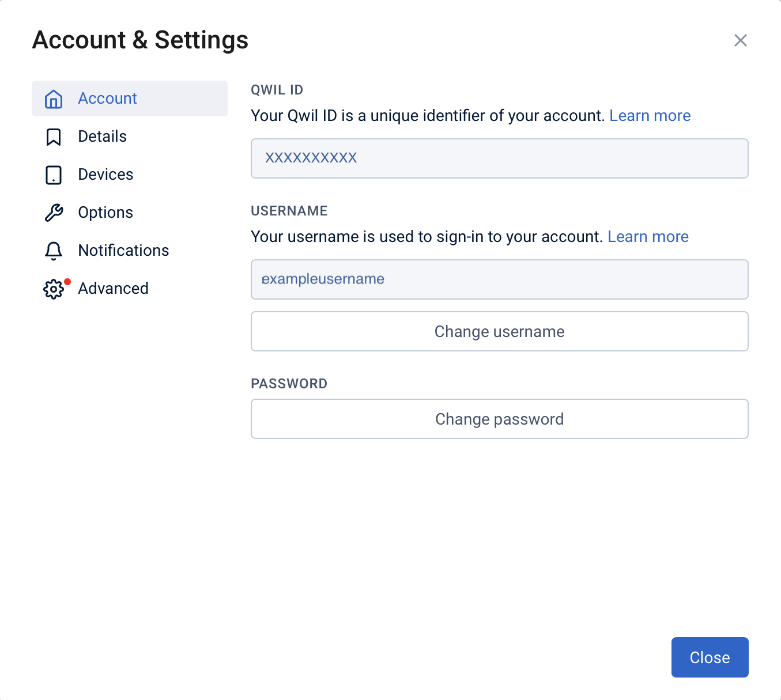Click the Change username button
This screenshot has width=781, height=700.
click(500, 331)
